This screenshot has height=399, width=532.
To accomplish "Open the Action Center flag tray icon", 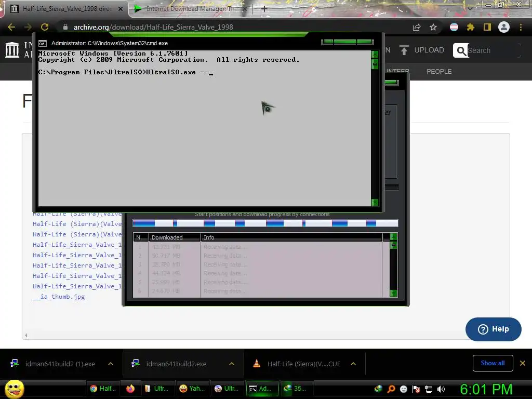I will tap(416, 389).
